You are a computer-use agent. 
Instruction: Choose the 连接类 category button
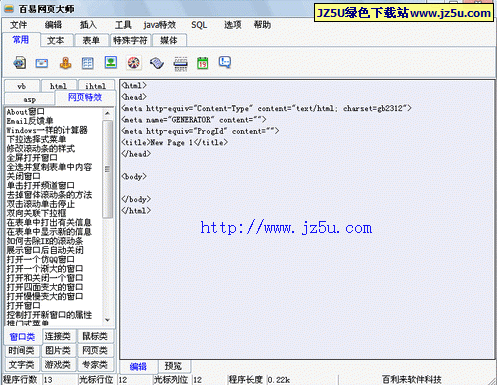click(58, 336)
